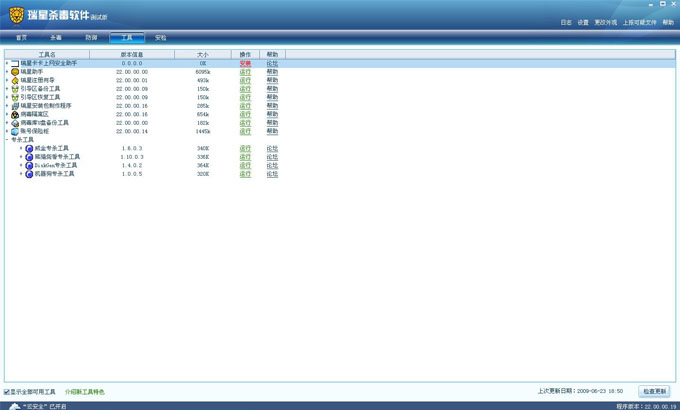Screen dimensions: 684x413
Task: Open 介绍新工具特色 link
Action: [85, 392]
